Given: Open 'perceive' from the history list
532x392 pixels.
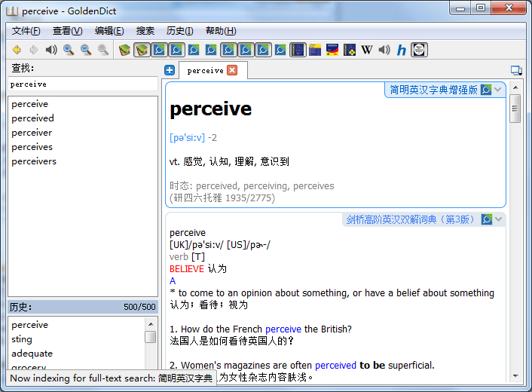Looking at the screenshot, I should point(30,325).
